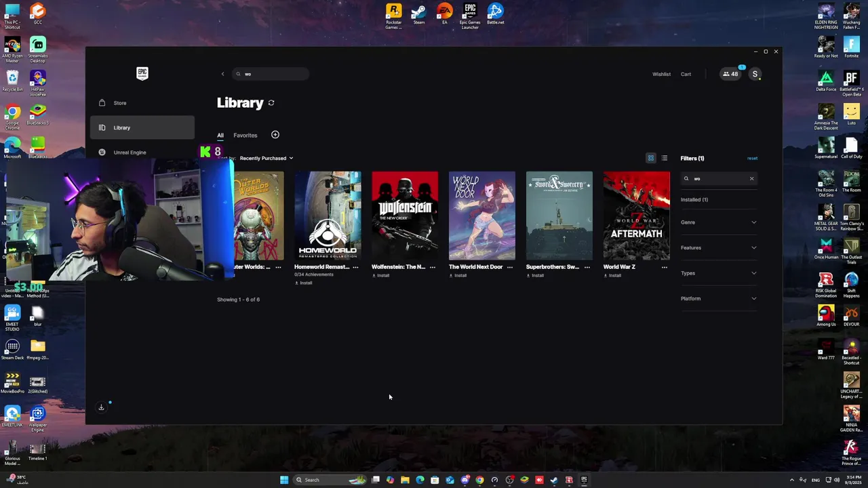
Task: Open Wolfenstein: The New Order cover
Action: coord(405,216)
